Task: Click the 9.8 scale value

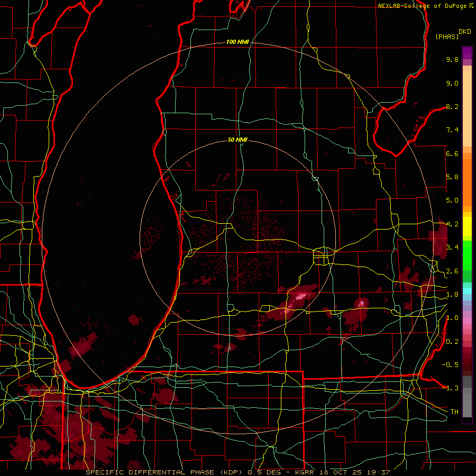Action: [x=452, y=59]
